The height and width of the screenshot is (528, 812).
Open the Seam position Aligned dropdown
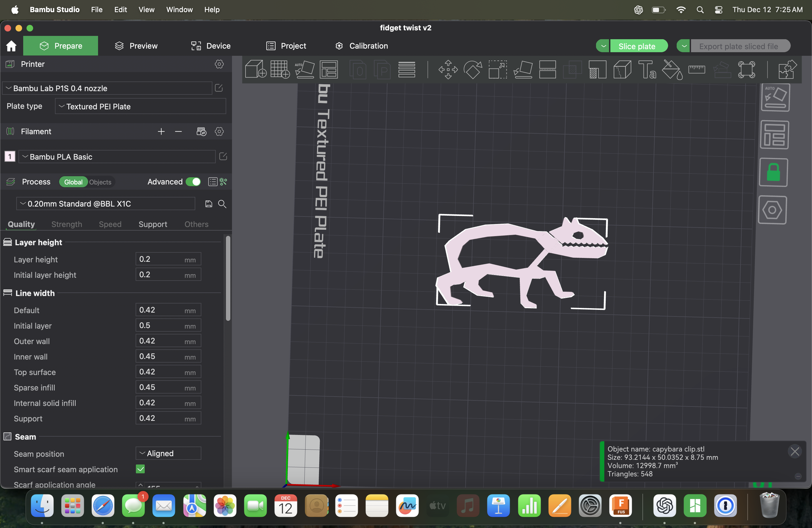point(168,453)
